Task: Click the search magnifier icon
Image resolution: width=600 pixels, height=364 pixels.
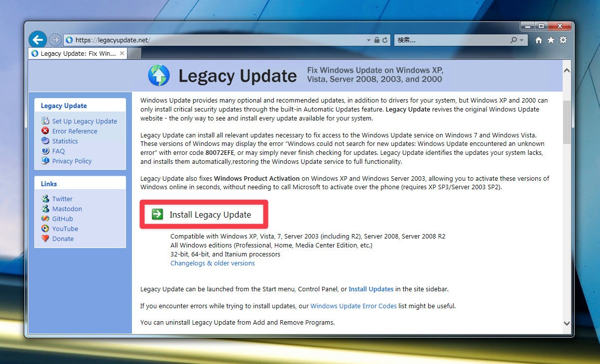Action: (x=514, y=40)
